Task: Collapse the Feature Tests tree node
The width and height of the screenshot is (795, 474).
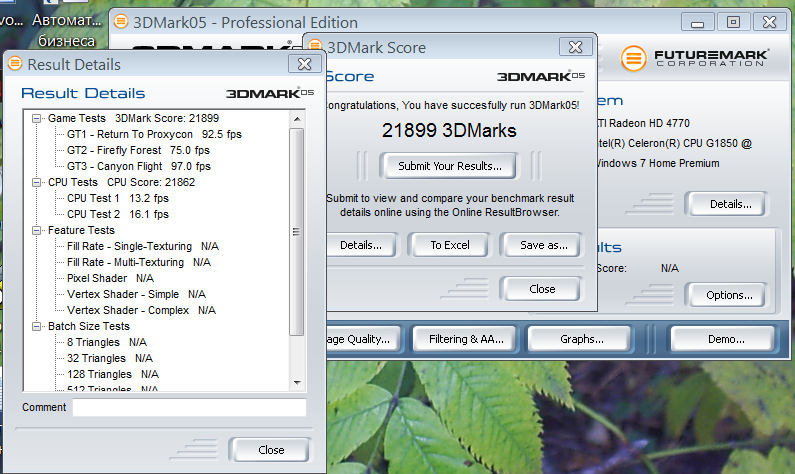Action: click(37, 231)
